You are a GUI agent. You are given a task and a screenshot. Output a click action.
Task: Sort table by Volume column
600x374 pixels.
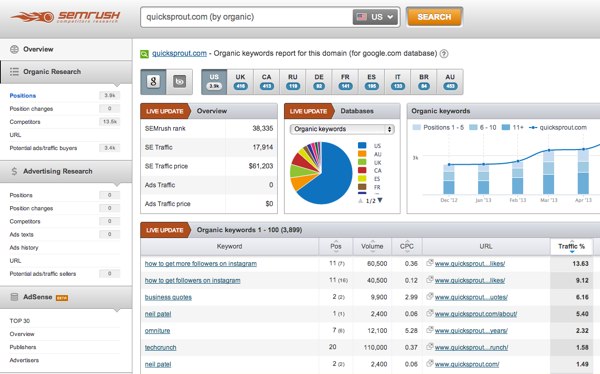click(x=372, y=246)
